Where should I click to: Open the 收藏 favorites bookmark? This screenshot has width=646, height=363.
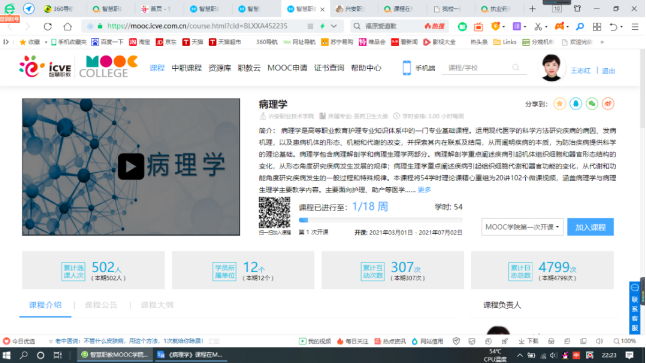[x=30, y=42]
